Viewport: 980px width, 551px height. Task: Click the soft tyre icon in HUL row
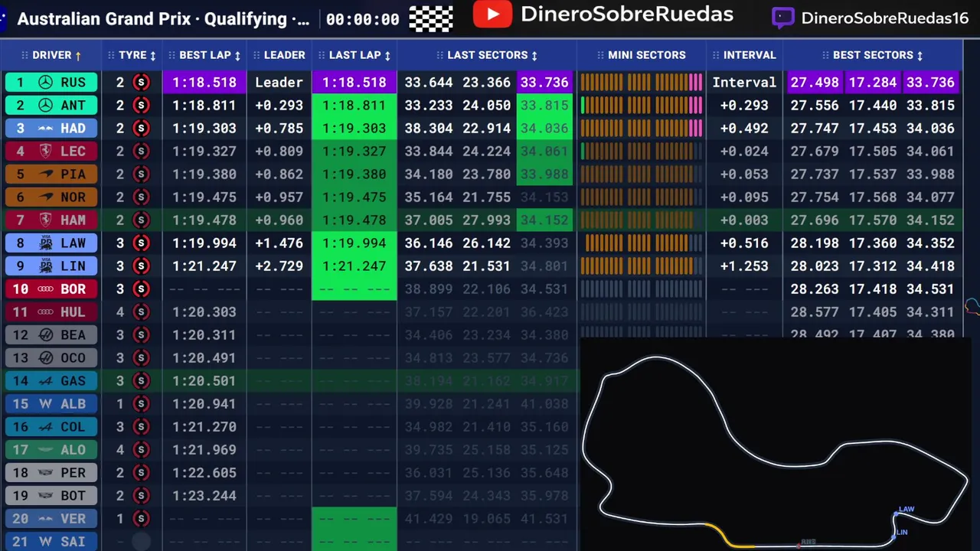[x=141, y=311]
